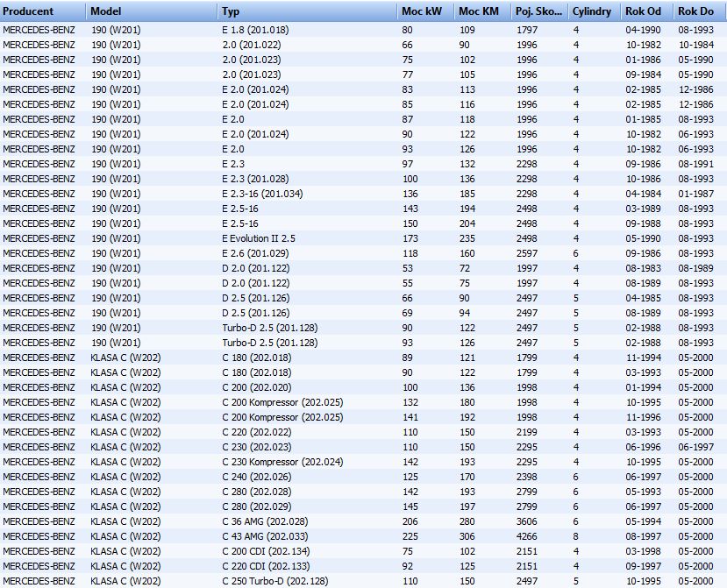
Task: Click the C 280 (202.028) cell
Action: click(256, 492)
